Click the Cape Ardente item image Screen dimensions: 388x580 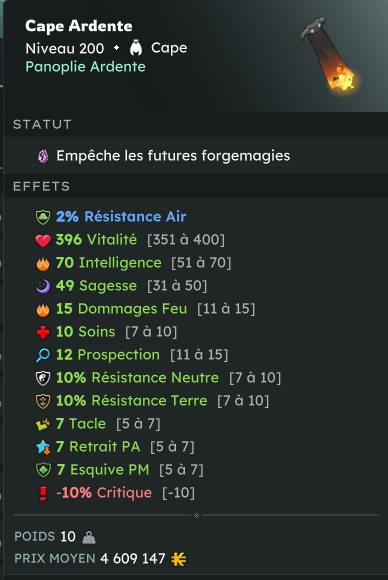point(331,56)
